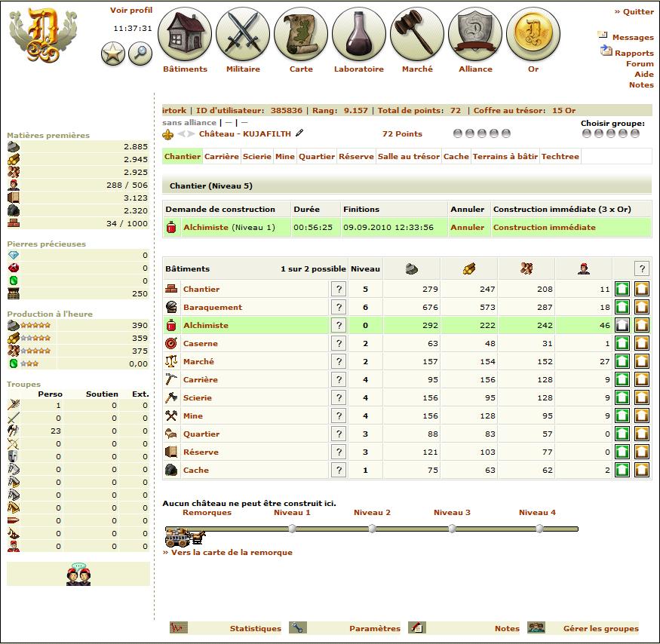Select the first circle beside 72 Points
Image resolution: width=660 pixels, height=644 pixels.
[458, 133]
